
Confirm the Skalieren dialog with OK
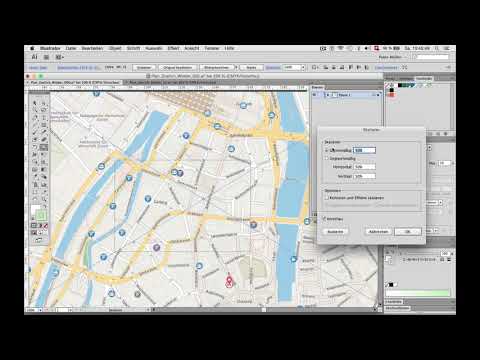click(408, 231)
